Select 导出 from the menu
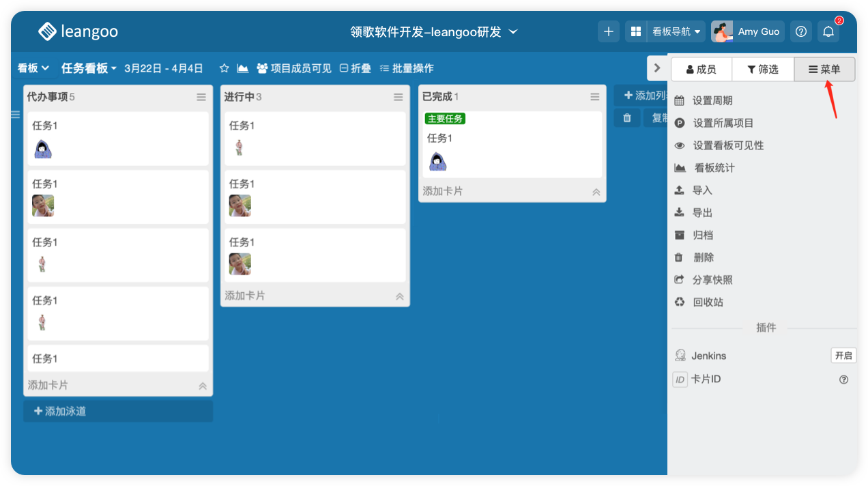Image resolution: width=868 pixels, height=486 pixels. (x=702, y=213)
